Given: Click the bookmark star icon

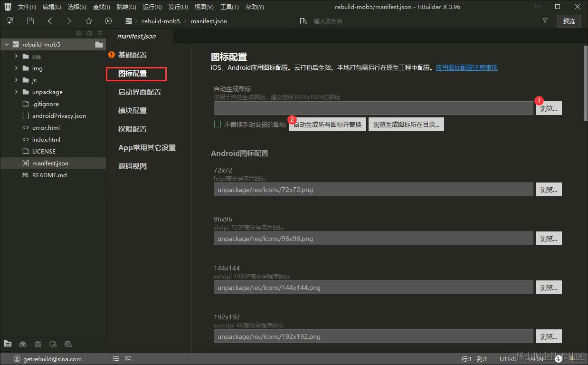Looking at the screenshot, I should pos(89,21).
